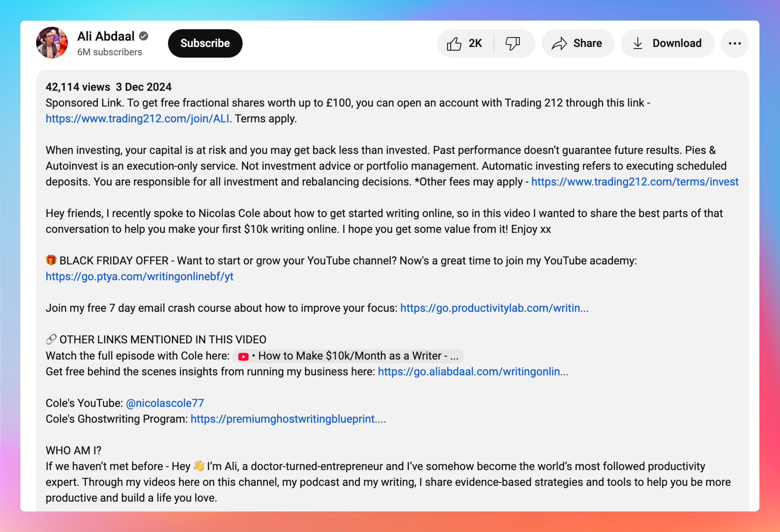Open the three-dot more actions menu
Screen dimensions: 780x532
[x=734, y=44]
